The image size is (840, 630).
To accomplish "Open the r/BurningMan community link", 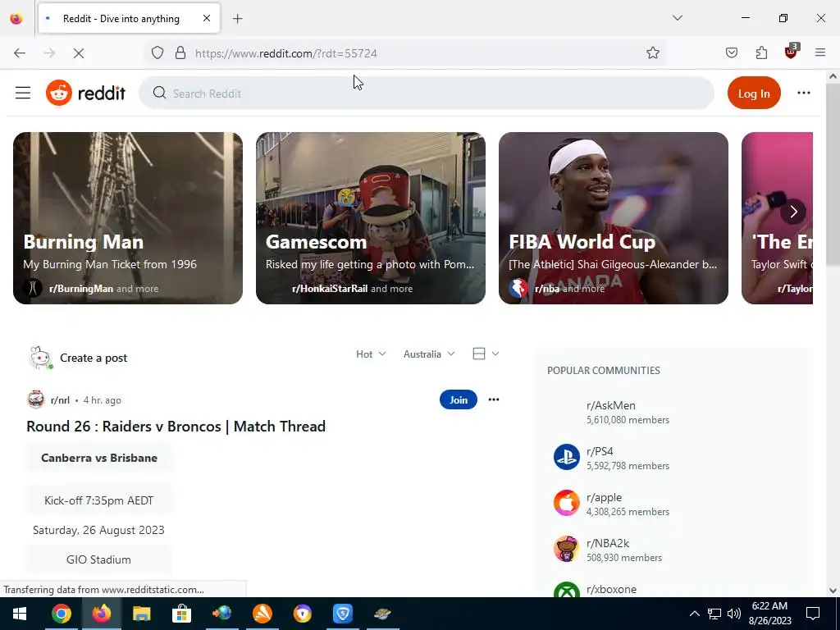I will click(81, 289).
